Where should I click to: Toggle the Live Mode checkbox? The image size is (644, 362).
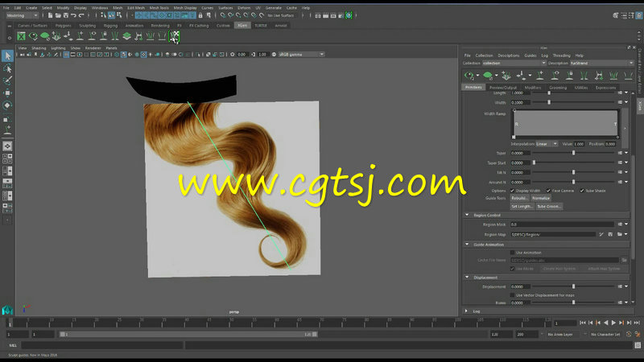(512, 269)
